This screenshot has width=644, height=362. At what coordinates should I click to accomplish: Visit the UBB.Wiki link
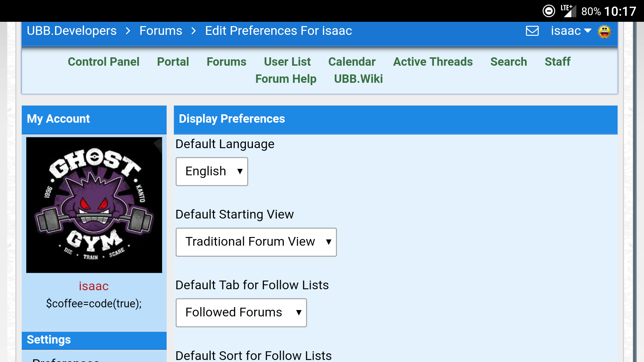point(358,79)
